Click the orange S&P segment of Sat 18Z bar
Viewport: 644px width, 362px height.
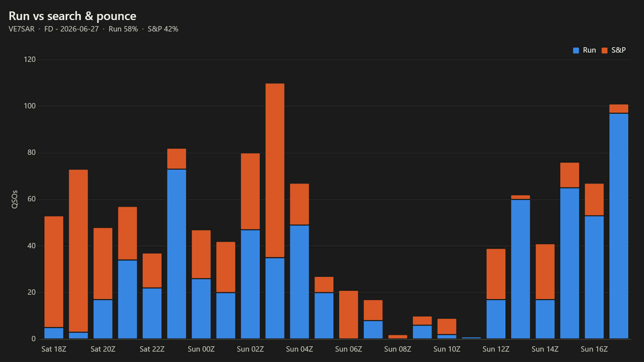pos(54,271)
